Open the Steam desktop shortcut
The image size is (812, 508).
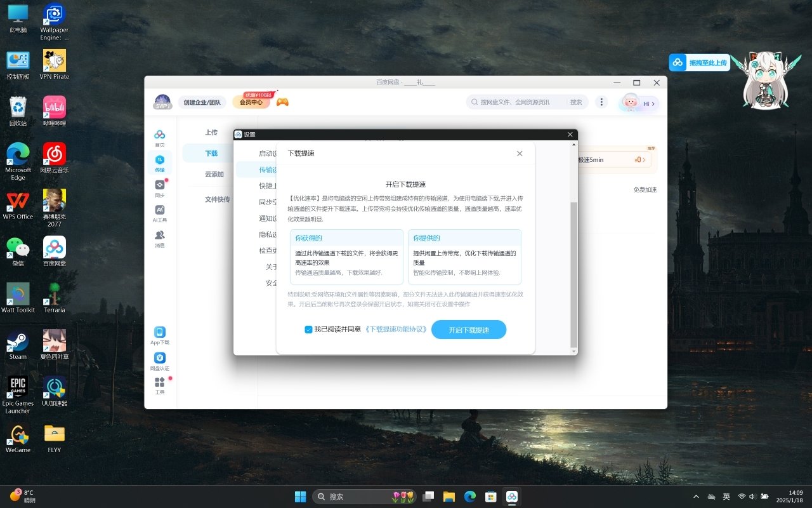point(18,344)
